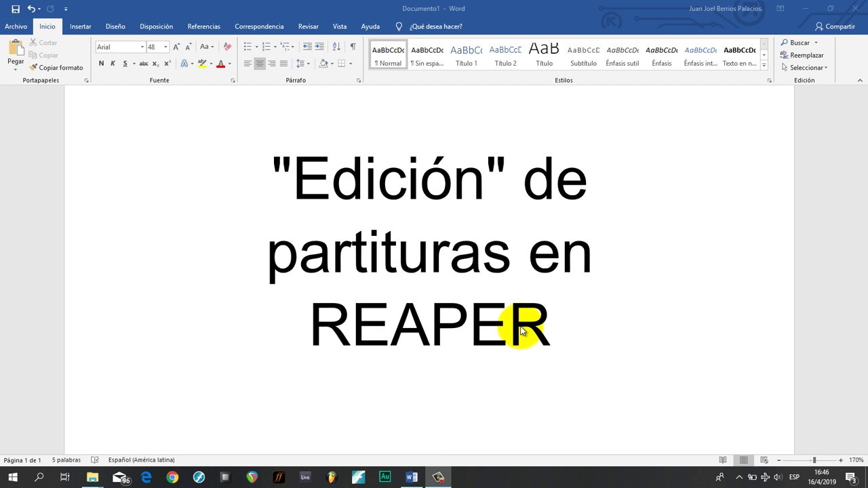
Task: Undo the last action
Action: (x=31, y=9)
